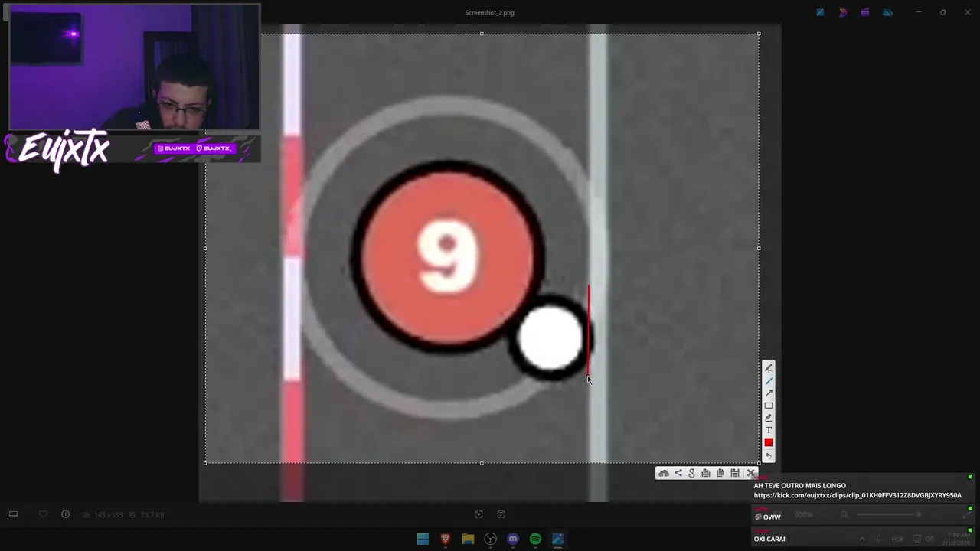980x551 pixels.
Task: Undo the last Lightshot annotation
Action: (769, 455)
